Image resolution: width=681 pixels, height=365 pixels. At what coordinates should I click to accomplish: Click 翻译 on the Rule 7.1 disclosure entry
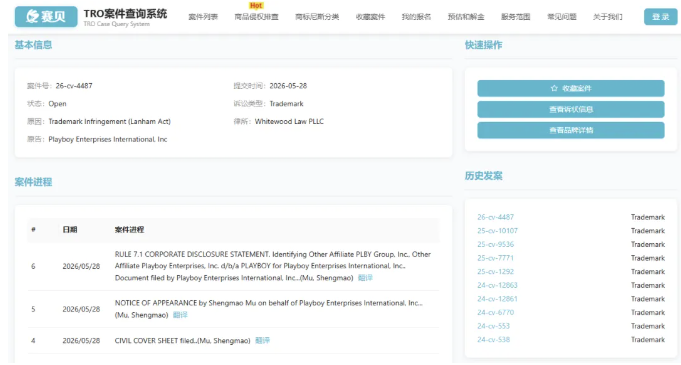click(365, 278)
